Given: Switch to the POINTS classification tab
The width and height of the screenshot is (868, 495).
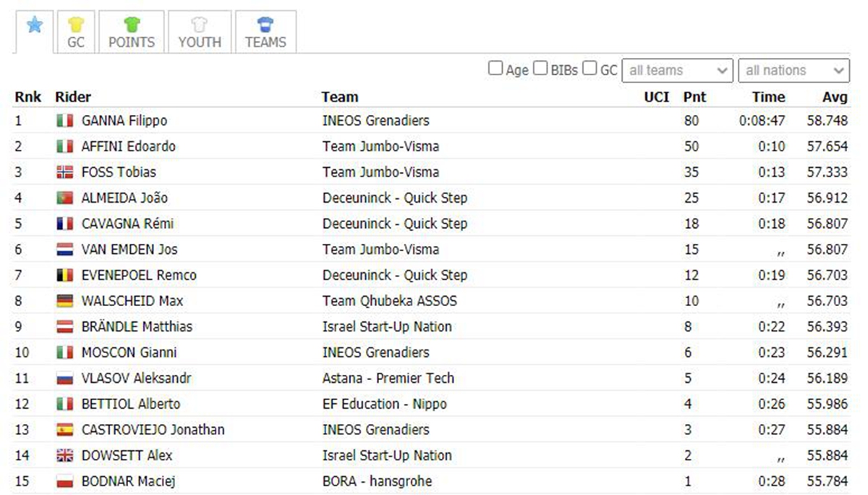Looking at the screenshot, I should click(132, 32).
